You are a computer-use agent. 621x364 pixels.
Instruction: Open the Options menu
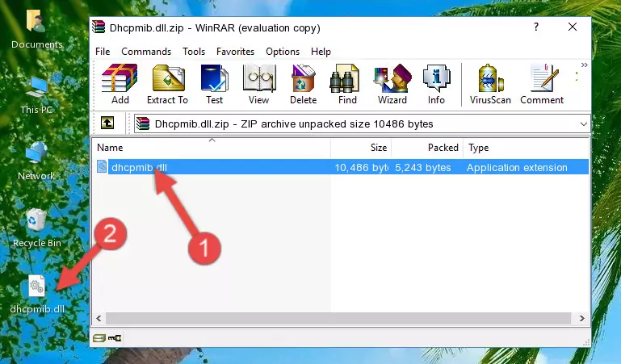pyautogui.click(x=283, y=52)
